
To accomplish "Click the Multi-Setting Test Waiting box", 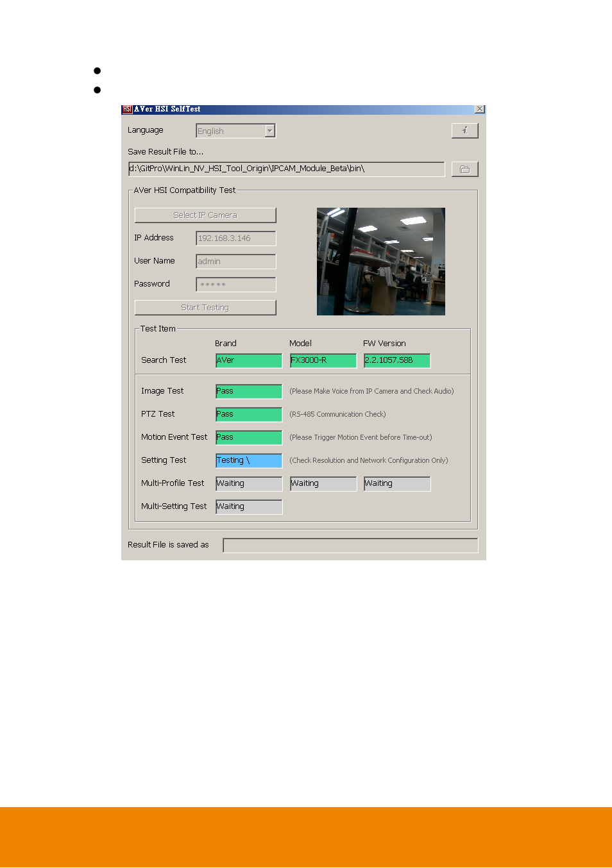I will click(x=249, y=507).
